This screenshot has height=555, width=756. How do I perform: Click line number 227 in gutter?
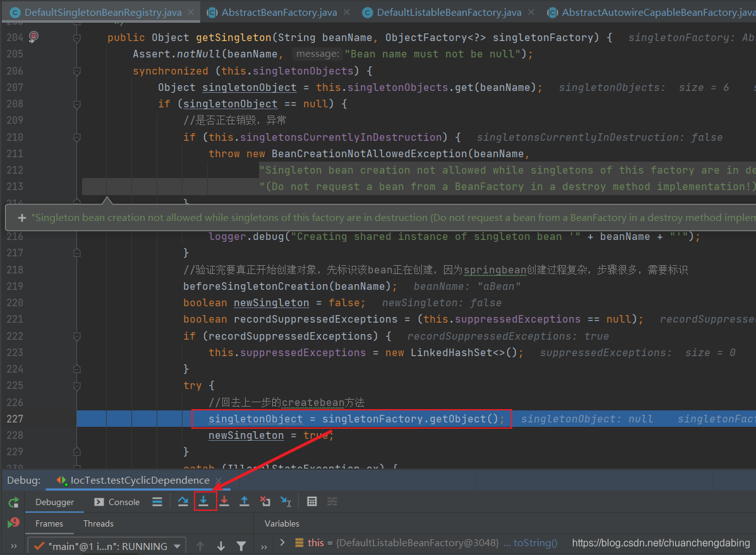(15, 419)
